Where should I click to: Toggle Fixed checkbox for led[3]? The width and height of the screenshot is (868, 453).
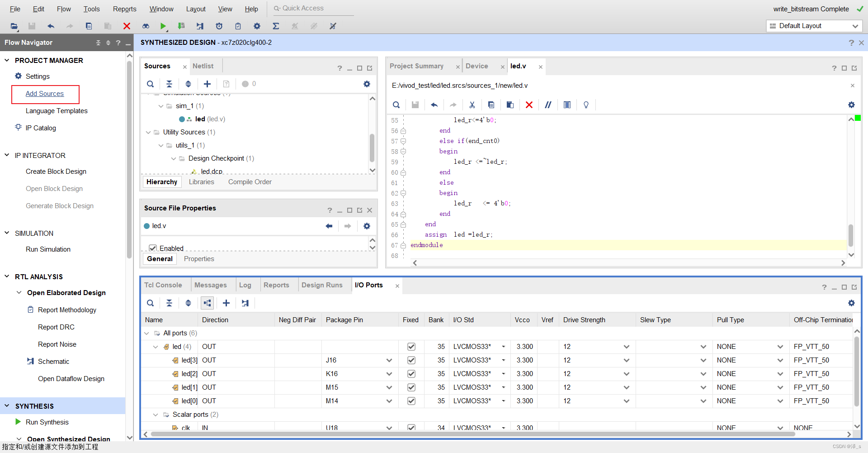(x=411, y=360)
